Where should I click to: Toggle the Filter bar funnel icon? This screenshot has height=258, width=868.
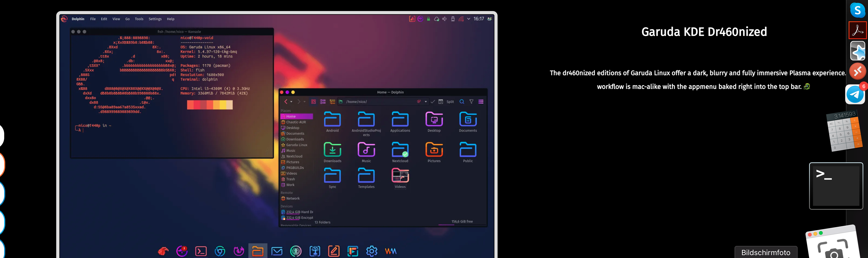[471, 102]
